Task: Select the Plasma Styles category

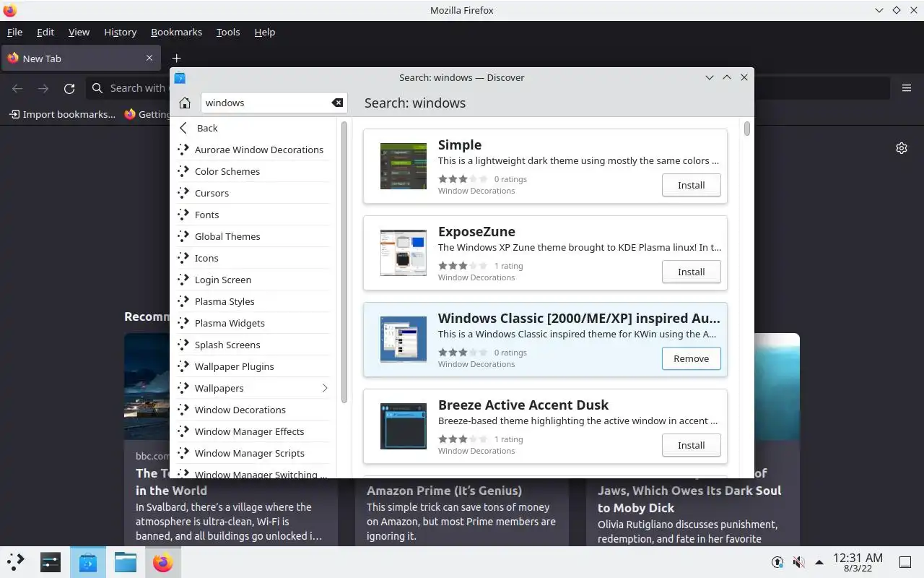Action: (x=253, y=301)
